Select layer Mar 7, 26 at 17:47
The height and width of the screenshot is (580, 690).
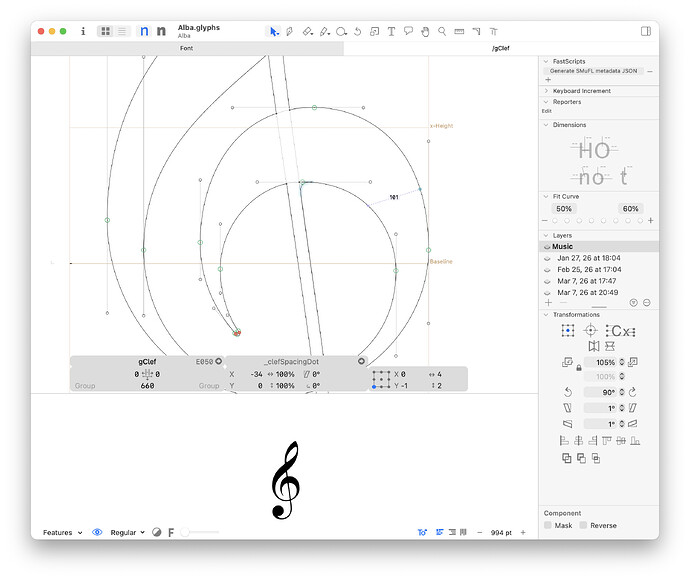587,281
